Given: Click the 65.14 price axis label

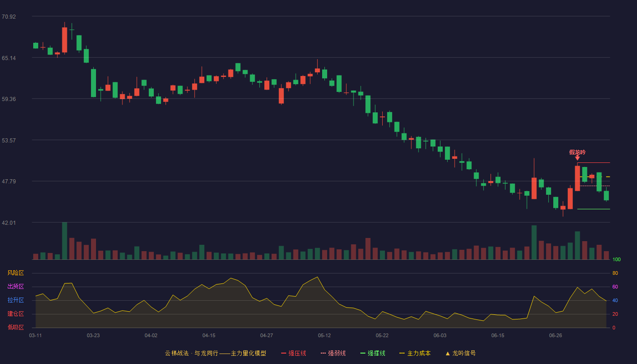Looking at the screenshot, I should (x=9, y=58).
